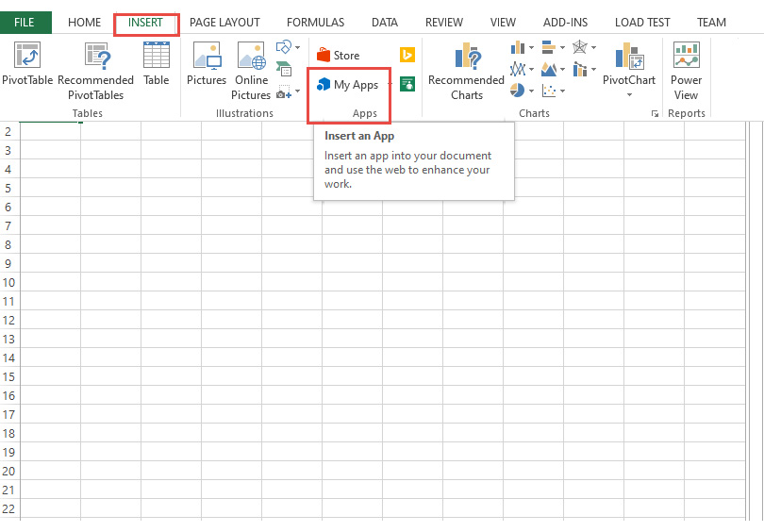764x532 pixels.
Task: Click the scatter chart icon
Action: [549, 91]
